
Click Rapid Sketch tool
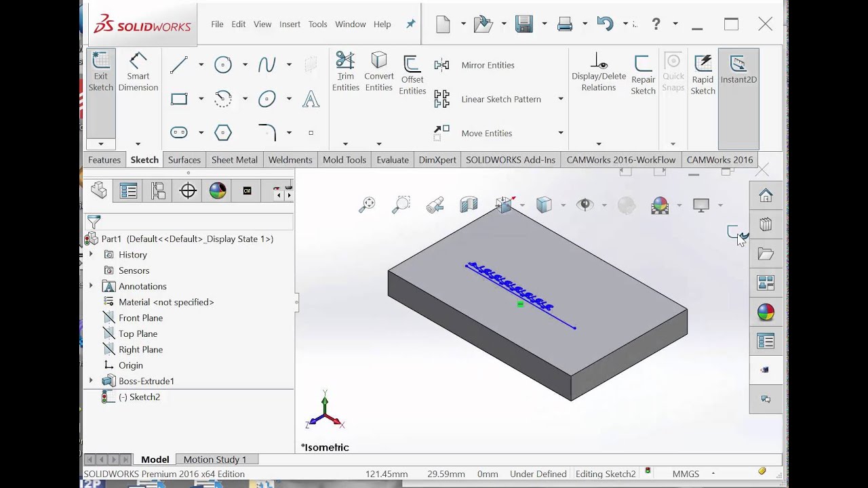(x=703, y=75)
